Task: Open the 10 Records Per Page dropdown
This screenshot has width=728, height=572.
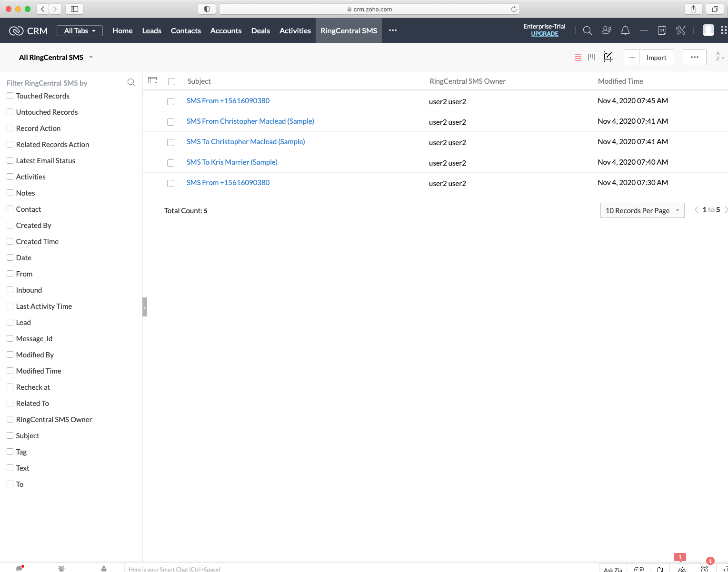Action: click(x=642, y=210)
